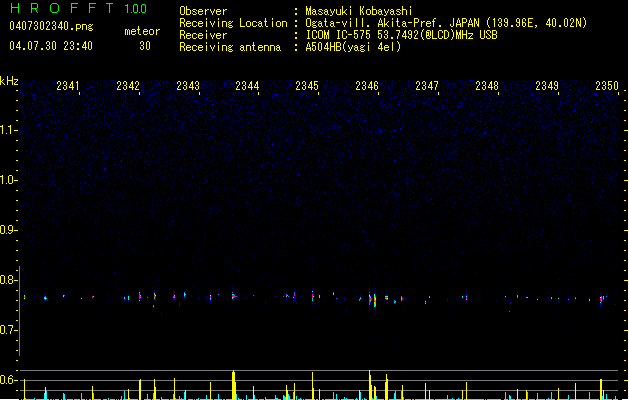
Task: Click time marker 2345
Action: [307, 86]
